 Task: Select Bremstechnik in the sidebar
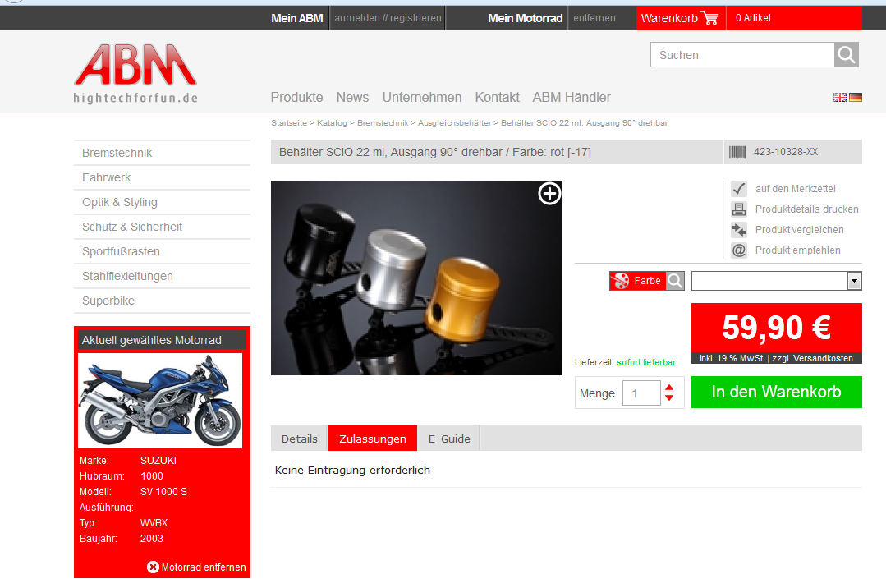click(117, 153)
